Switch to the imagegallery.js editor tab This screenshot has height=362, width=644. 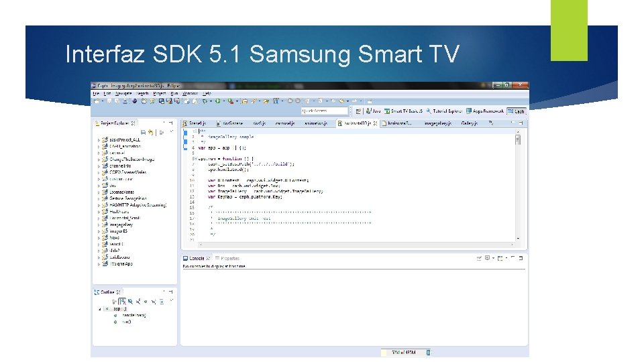pyautogui.click(x=438, y=123)
